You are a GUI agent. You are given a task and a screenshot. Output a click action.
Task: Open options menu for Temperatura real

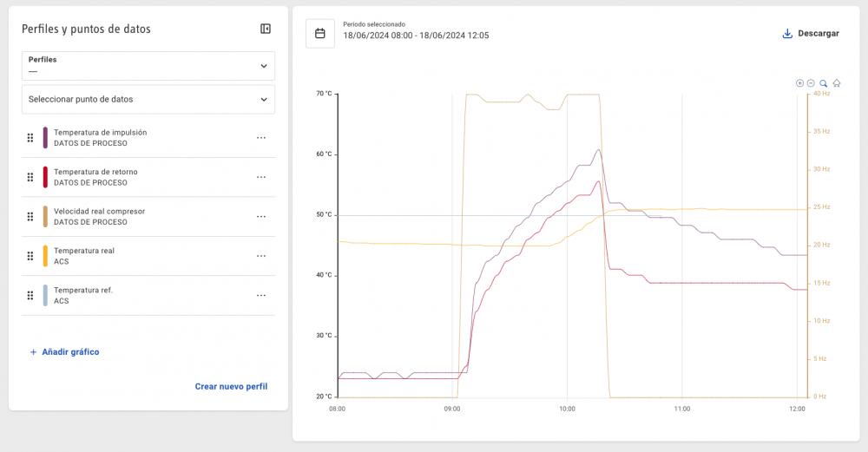coord(261,256)
